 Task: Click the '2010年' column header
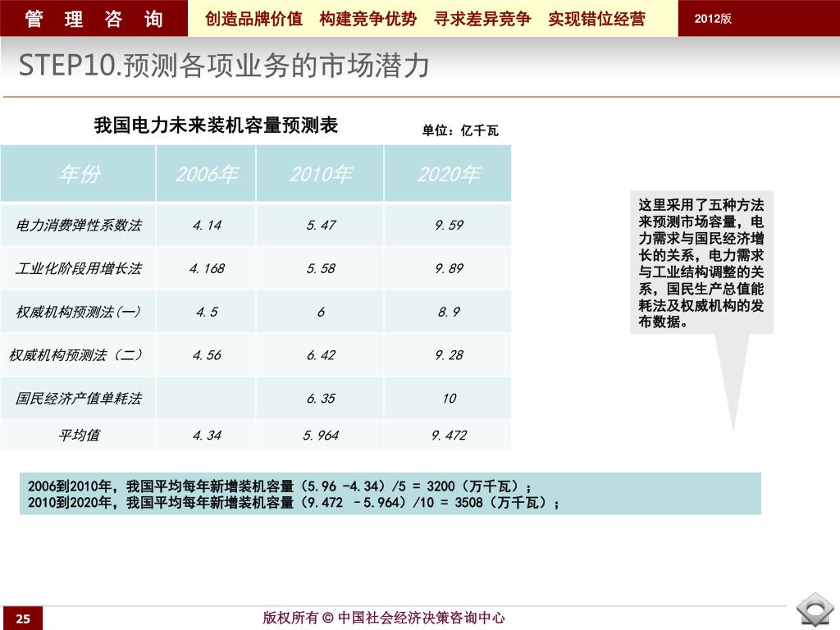coord(321,174)
